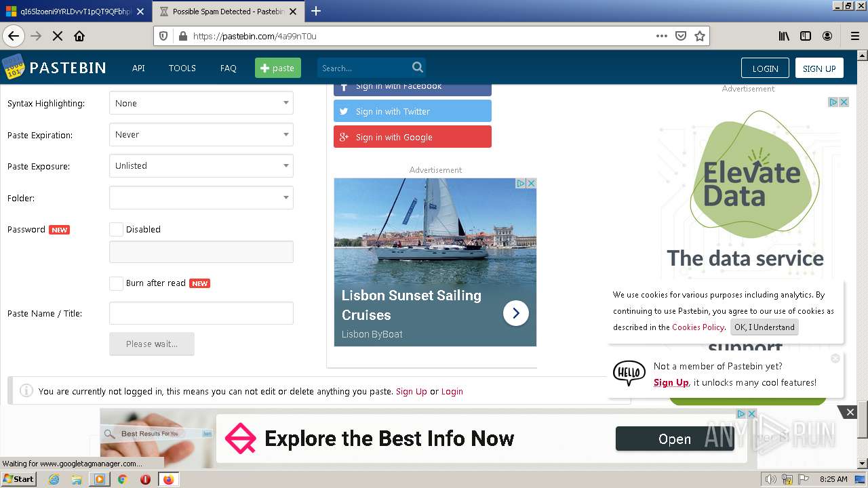Save page to Pocket icon
Image resolution: width=868 pixels, height=488 pixels.
click(681, 36)
